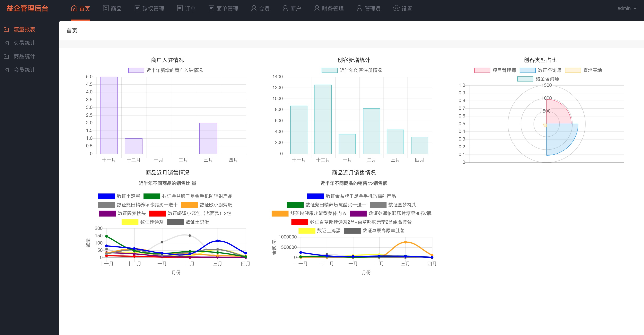This screenshot has height=335, width=644.
Task: Open the 订单 top menu
Action: pyautogui.click(x=186, y=8)
